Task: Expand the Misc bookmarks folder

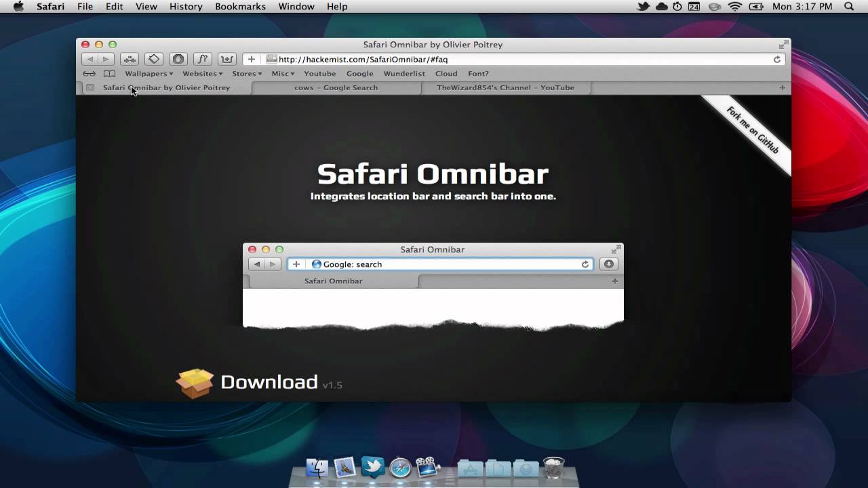Action: point(283,73)
